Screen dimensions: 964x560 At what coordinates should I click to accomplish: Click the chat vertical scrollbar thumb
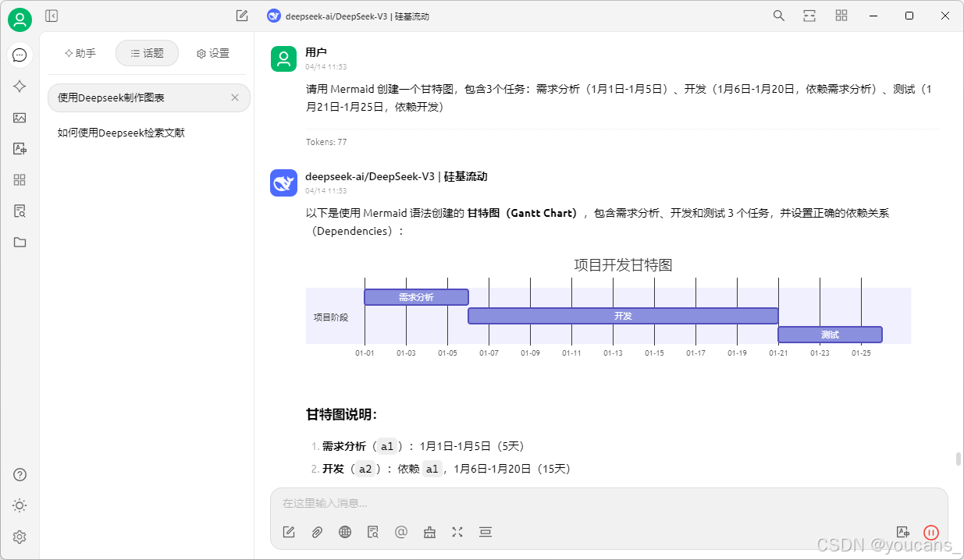959,459
